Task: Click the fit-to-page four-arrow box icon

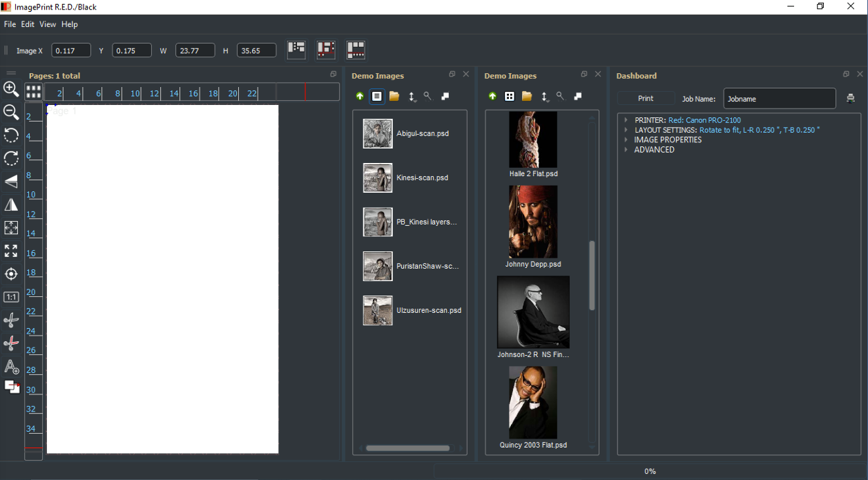Action: click(x=11, y=228)
